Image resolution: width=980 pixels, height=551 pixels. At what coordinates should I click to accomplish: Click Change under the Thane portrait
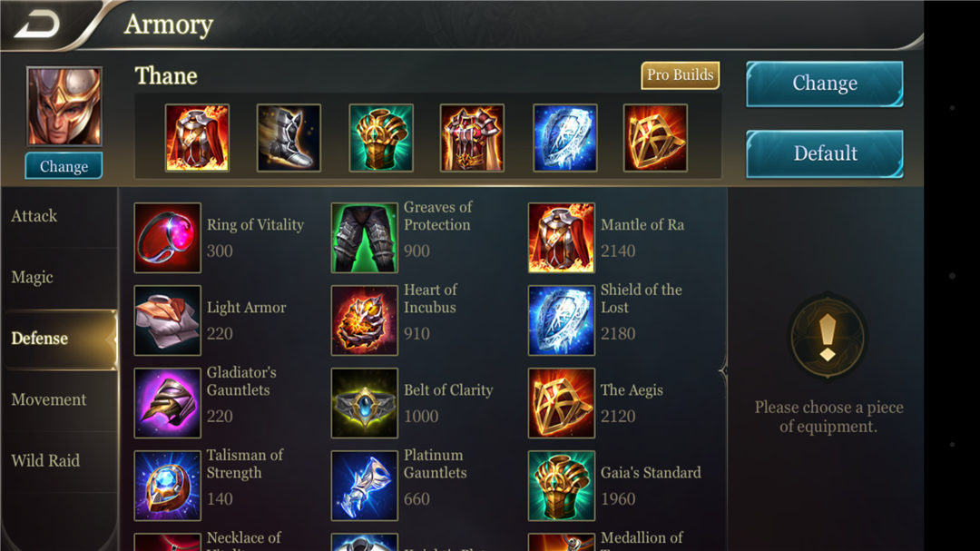pyautogui.click(x=64, y=166)
